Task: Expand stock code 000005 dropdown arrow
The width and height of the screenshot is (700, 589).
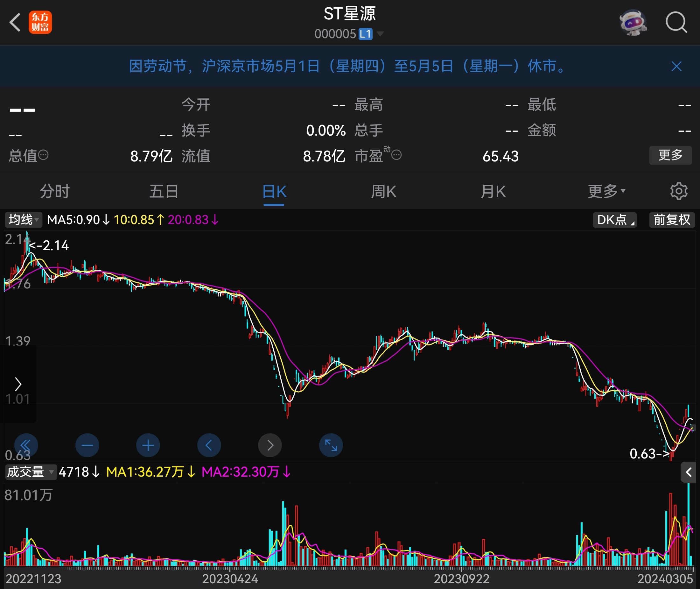Action: [x=380, y=34]
